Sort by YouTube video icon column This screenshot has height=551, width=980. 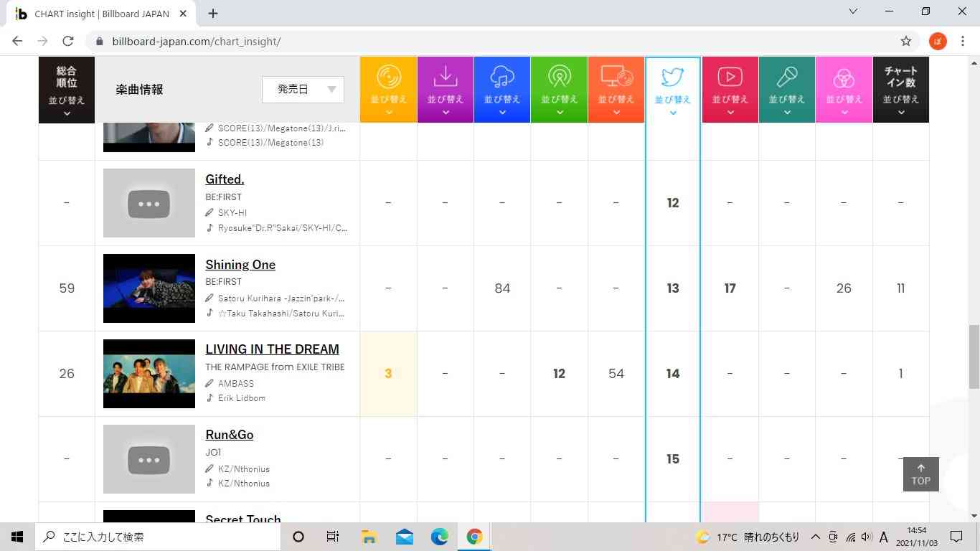point(730,90)
